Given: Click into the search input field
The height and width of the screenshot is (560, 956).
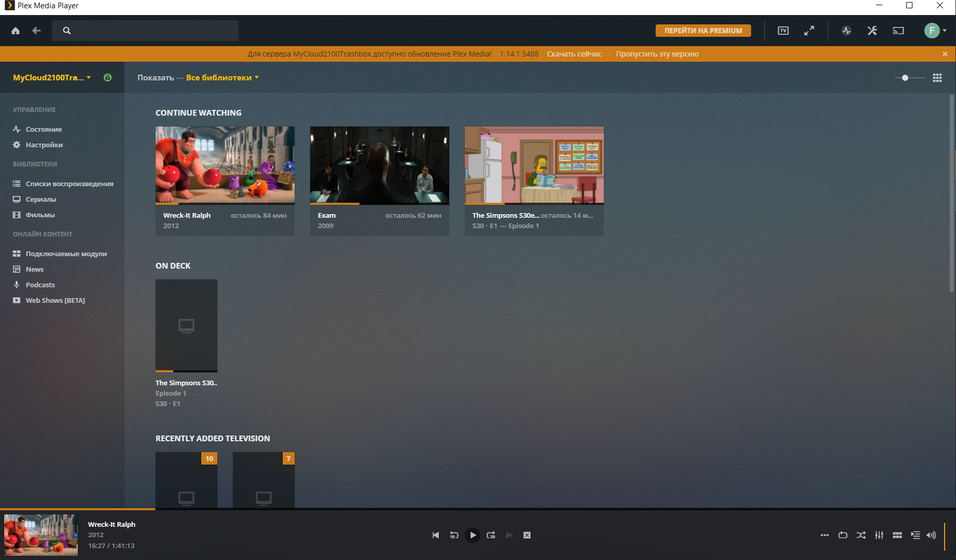Looking at the screenshot, I should click(145, 31).
